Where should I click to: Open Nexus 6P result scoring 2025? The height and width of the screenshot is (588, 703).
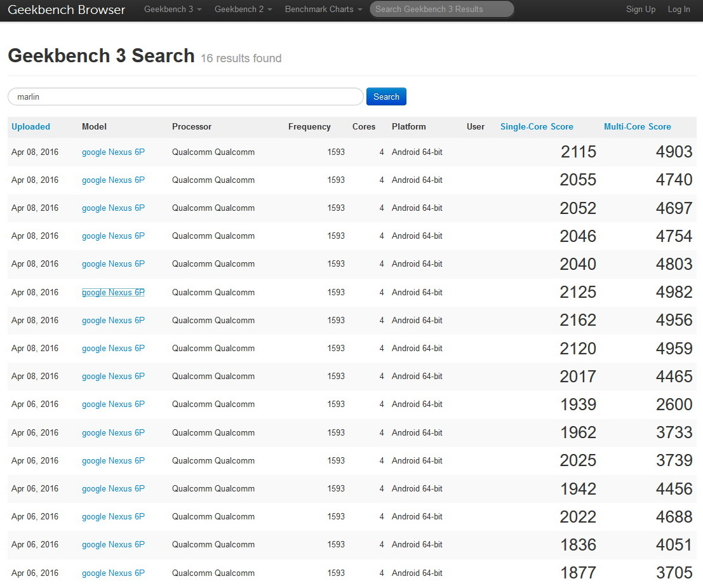click(113, 461)
